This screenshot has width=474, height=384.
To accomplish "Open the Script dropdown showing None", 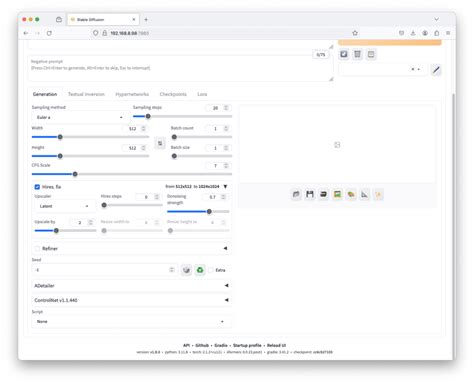I will 131,322.
